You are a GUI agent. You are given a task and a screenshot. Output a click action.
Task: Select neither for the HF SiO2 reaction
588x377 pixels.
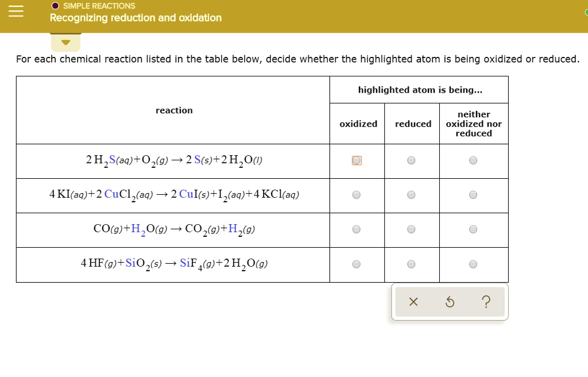click(473, 264)
